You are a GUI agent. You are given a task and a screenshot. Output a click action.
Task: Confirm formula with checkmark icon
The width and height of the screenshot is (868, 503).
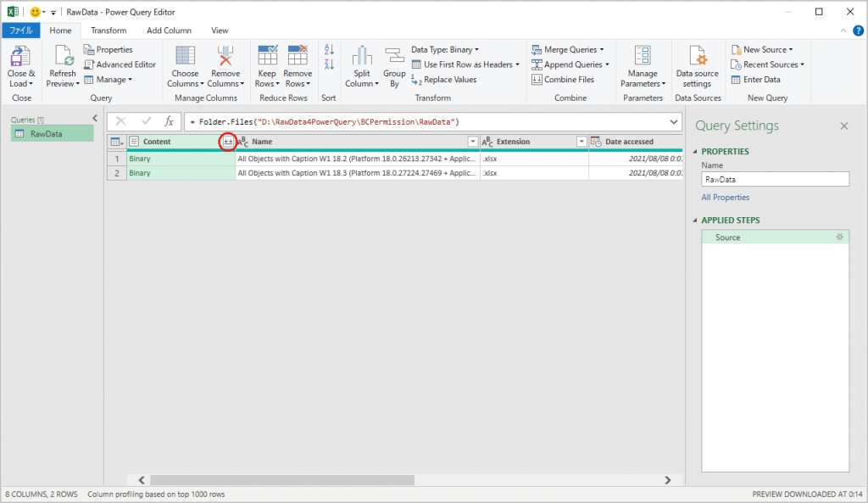point(146,122)
